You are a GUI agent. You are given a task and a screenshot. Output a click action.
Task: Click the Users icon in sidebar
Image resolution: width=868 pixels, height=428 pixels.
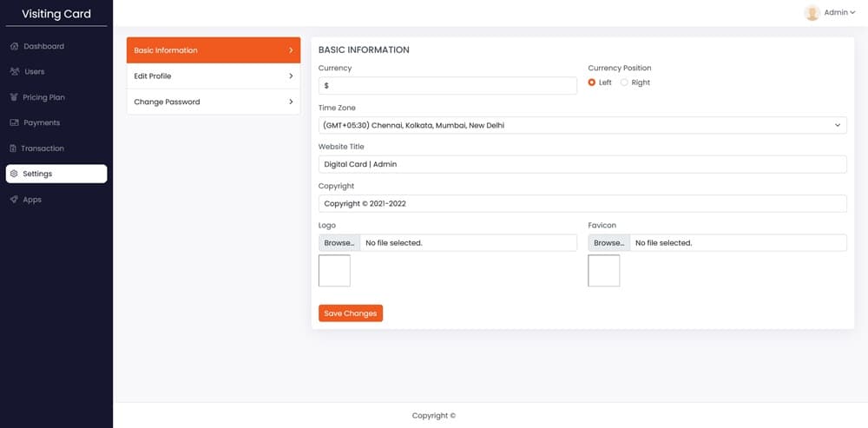coord(15,71)
